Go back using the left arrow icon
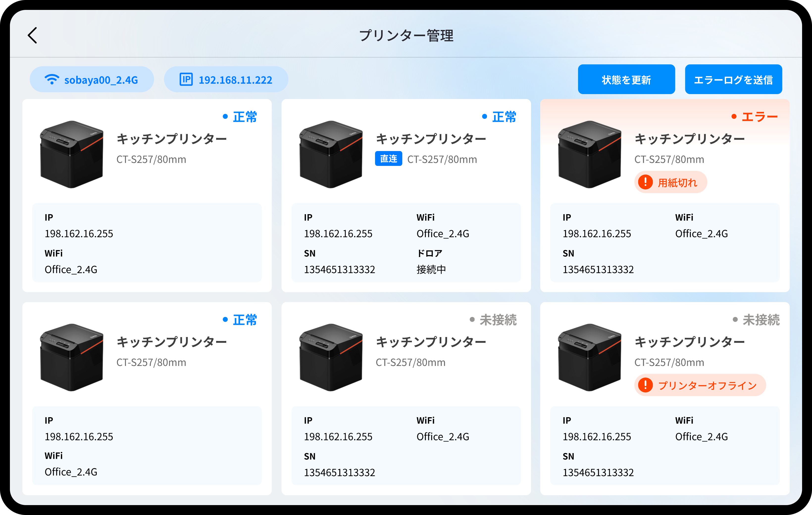812x515 pixels. point(32,35)
